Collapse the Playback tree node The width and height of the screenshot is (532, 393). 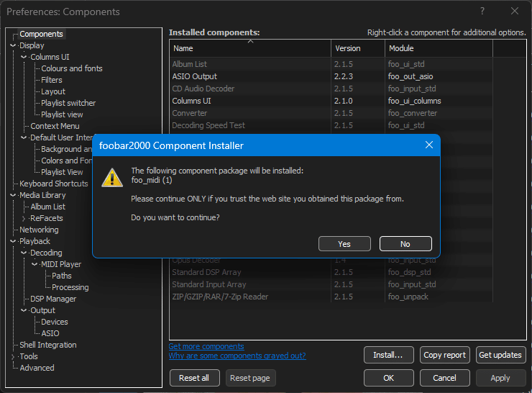pos(13,241)
